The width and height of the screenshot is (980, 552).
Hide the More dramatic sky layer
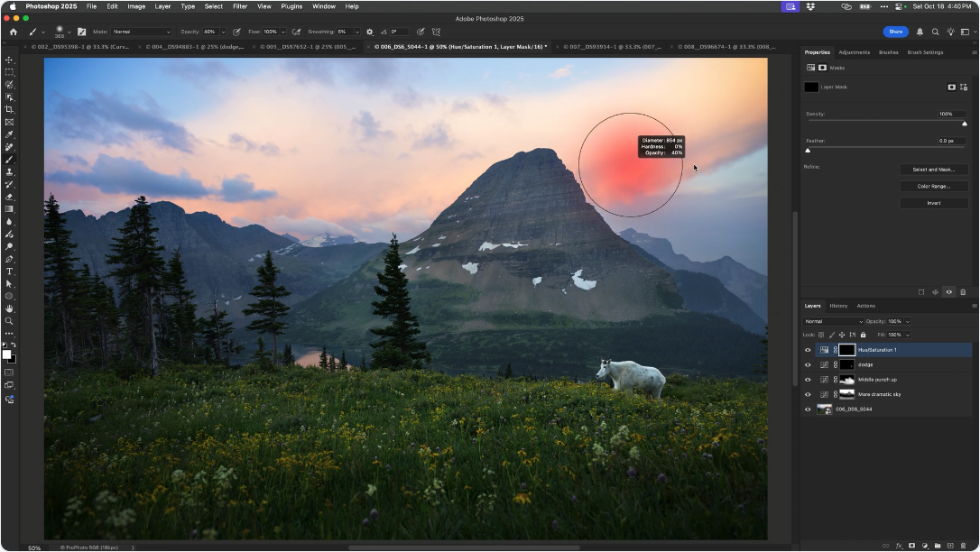(x=808, y=394)
